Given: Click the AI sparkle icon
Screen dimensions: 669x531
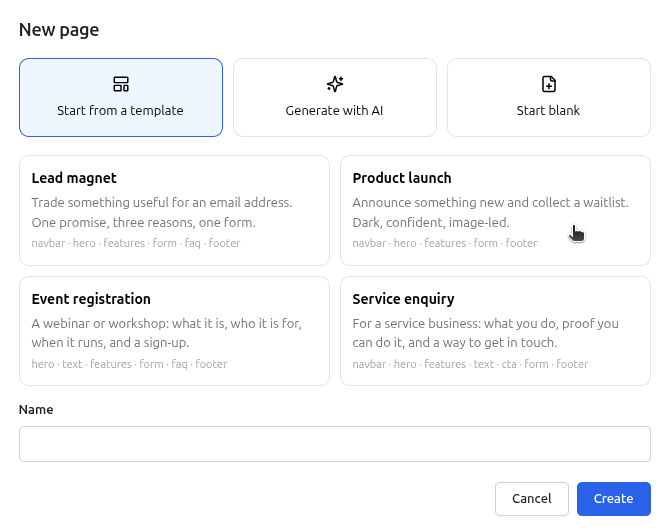Looking at the screenshot, I should [335, 84].
